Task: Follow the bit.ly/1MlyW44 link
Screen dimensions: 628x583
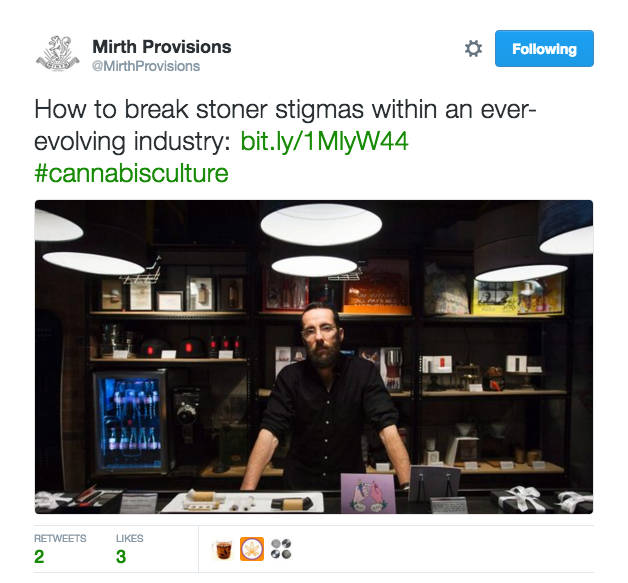Action: click(x=324, y=141)
